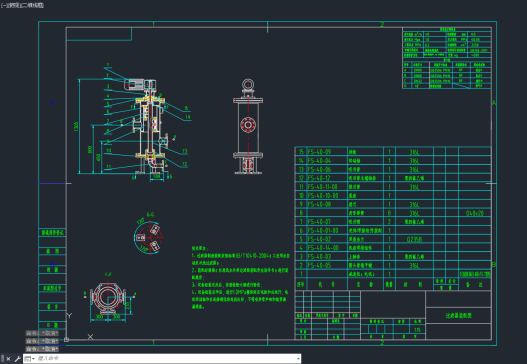Select the side elevation view of the filter

[x=248, y=127]
